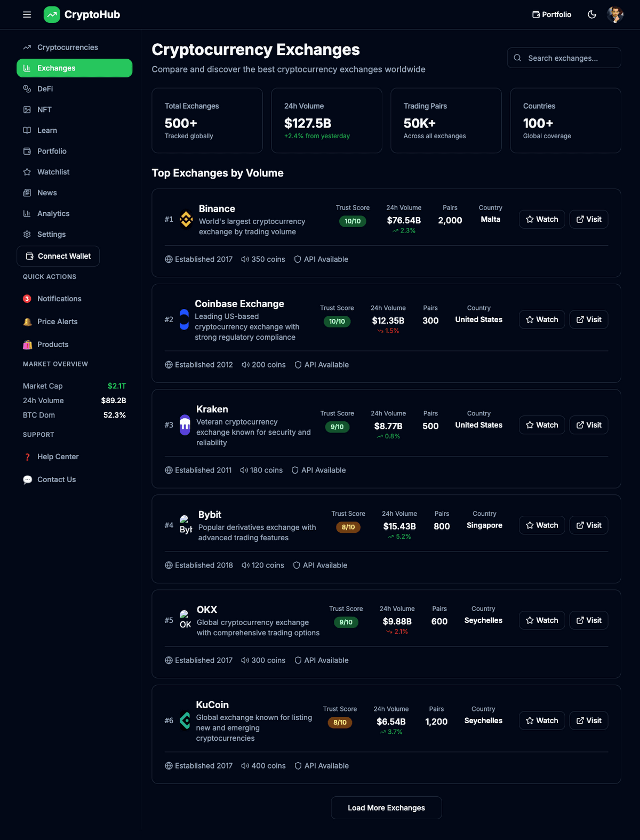The width and height of the screenshot is (640, 840).
Task: Open the hamburger menu icon
Action: pos(27,14)
